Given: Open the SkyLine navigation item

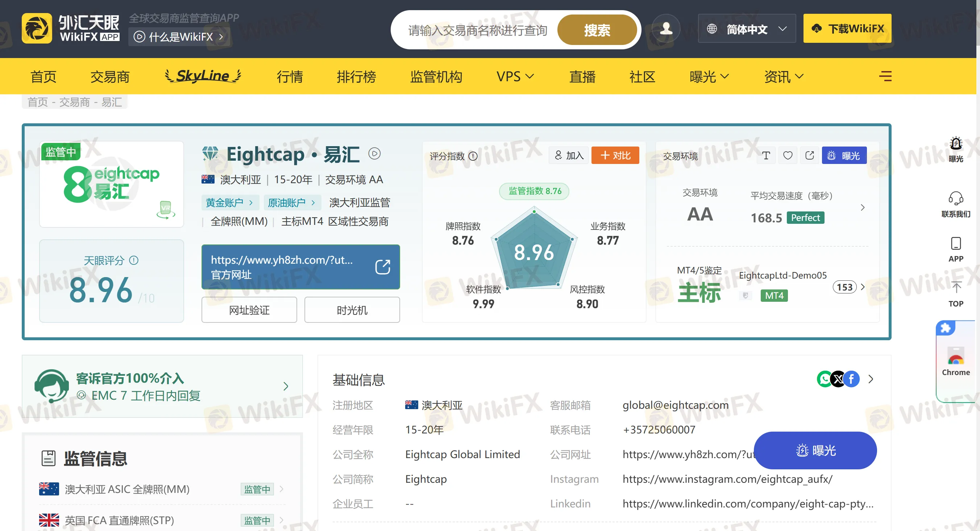Looking at the screenshot, I should (203, 76).
